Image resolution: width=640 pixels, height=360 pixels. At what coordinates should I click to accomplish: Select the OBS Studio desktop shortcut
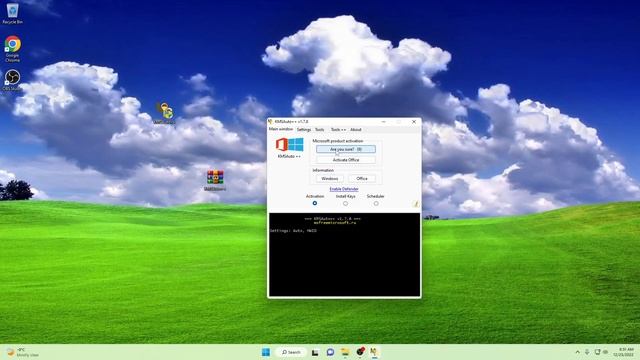(x=12, y=80)
